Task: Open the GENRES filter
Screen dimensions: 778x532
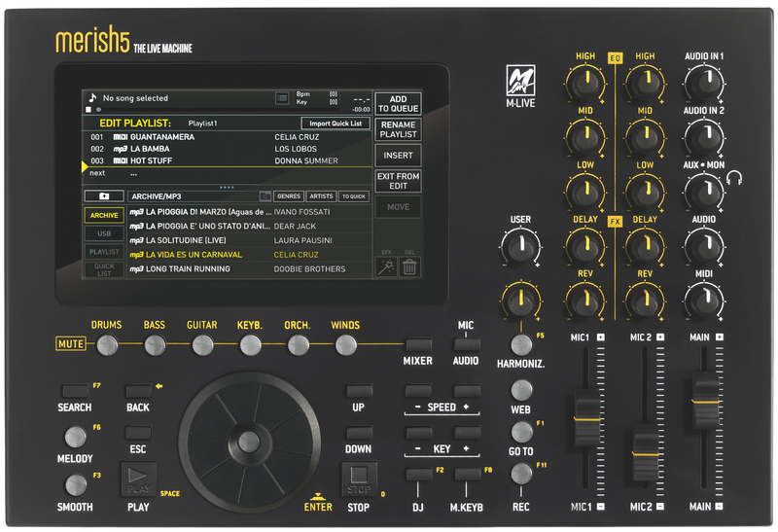Action: pos(289,196)
